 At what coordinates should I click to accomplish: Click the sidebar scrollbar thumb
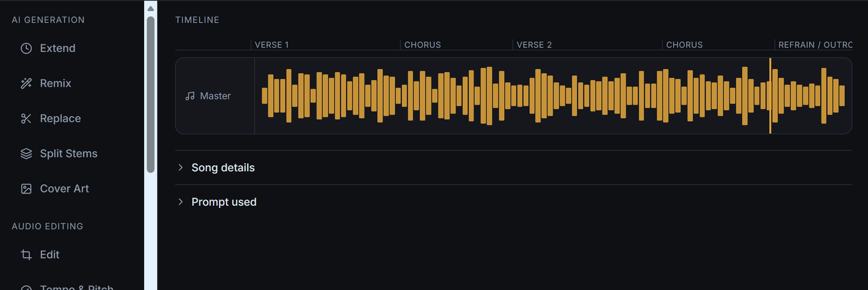[151, 94]
